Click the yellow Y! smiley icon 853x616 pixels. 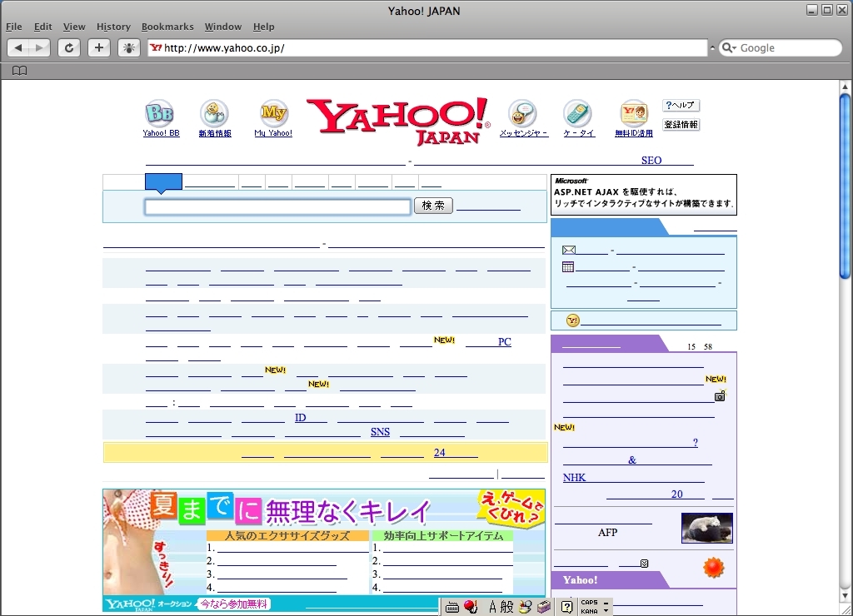pos(573,320)
